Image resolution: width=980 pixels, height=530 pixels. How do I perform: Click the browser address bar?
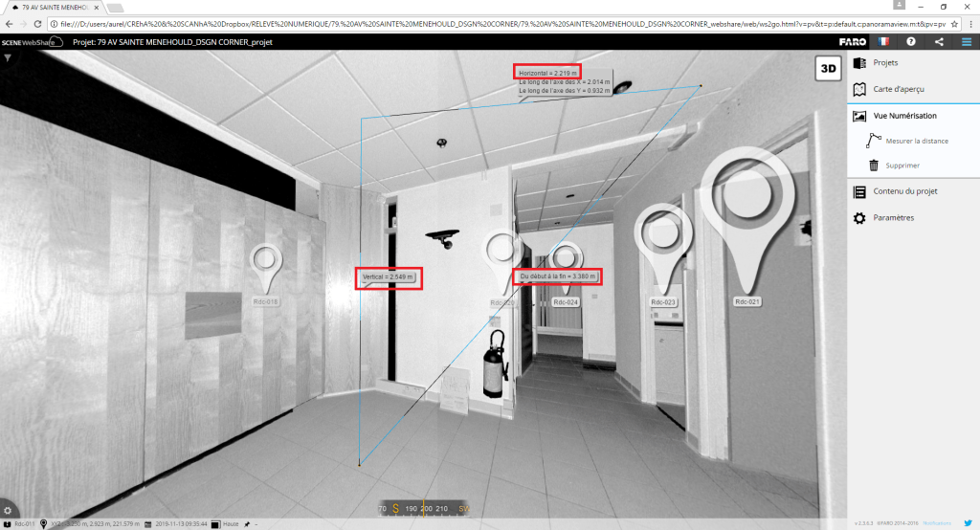tap(479, 23)
